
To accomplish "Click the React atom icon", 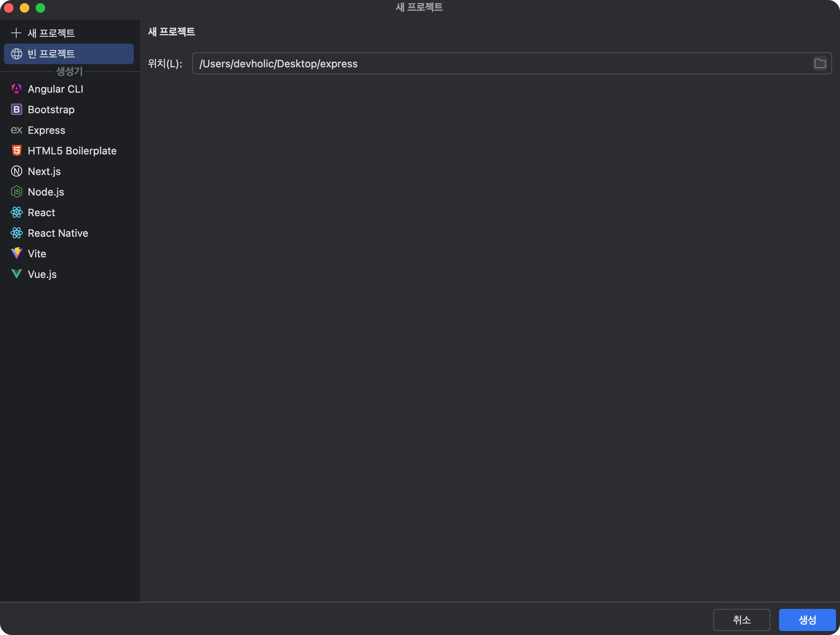I will 16,213.
